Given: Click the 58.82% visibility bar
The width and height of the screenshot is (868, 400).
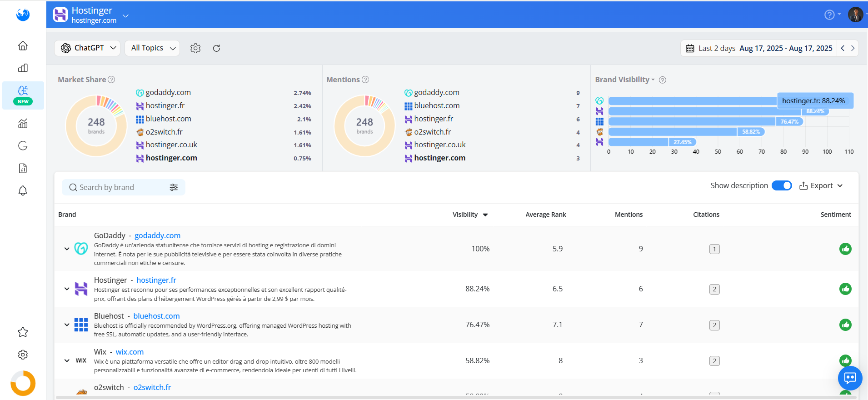Looking at the screenshot, I should coord(687,131).
